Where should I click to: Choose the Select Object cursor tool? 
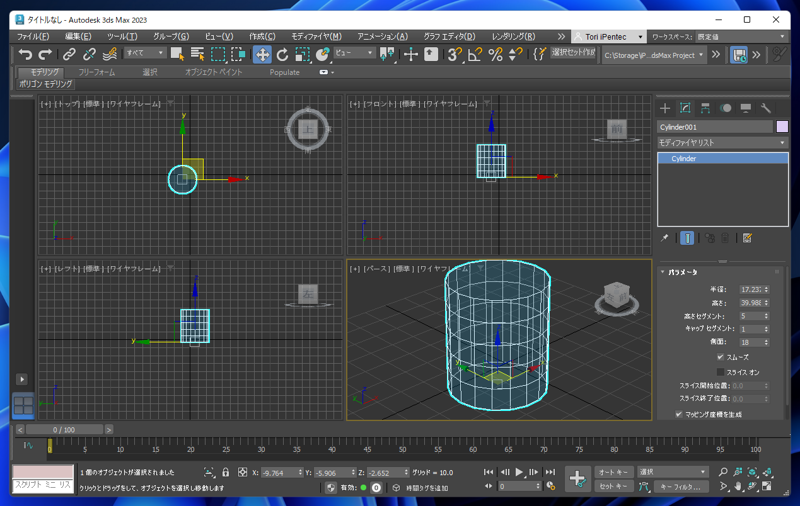[x=178, y=54]
